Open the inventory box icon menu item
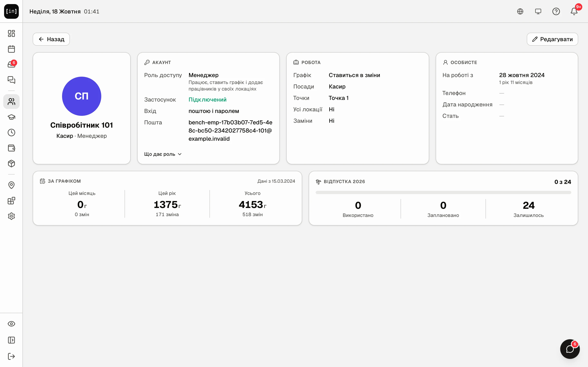588x367 pixels. [x=11, y=164]
